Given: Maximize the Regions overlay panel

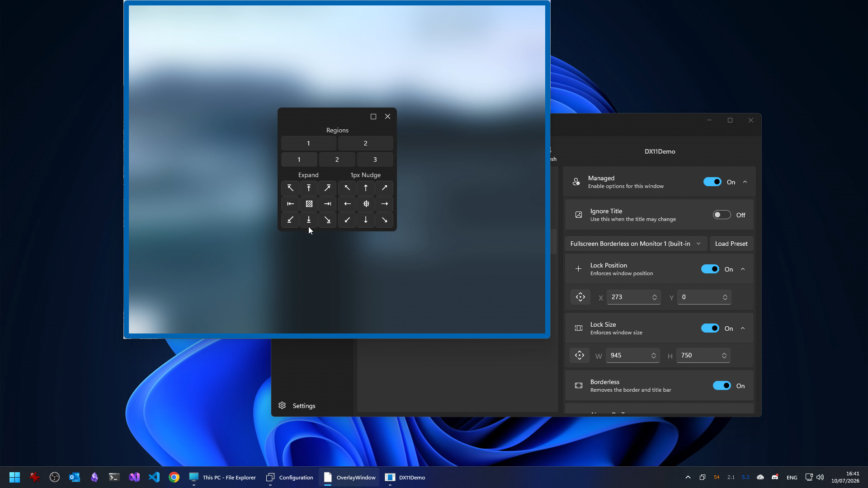Looking at the screenshot, I should point(373,117).
